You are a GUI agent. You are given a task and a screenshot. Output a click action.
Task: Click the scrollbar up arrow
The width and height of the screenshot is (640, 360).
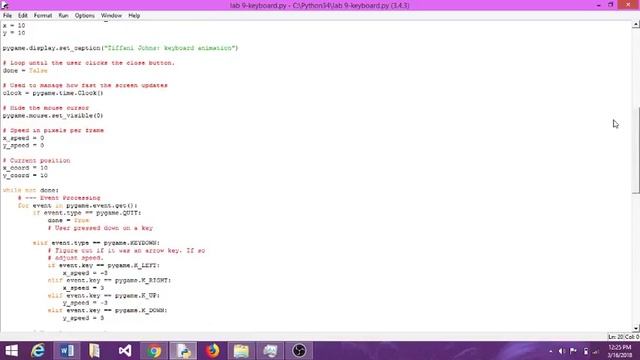[636, 25]
